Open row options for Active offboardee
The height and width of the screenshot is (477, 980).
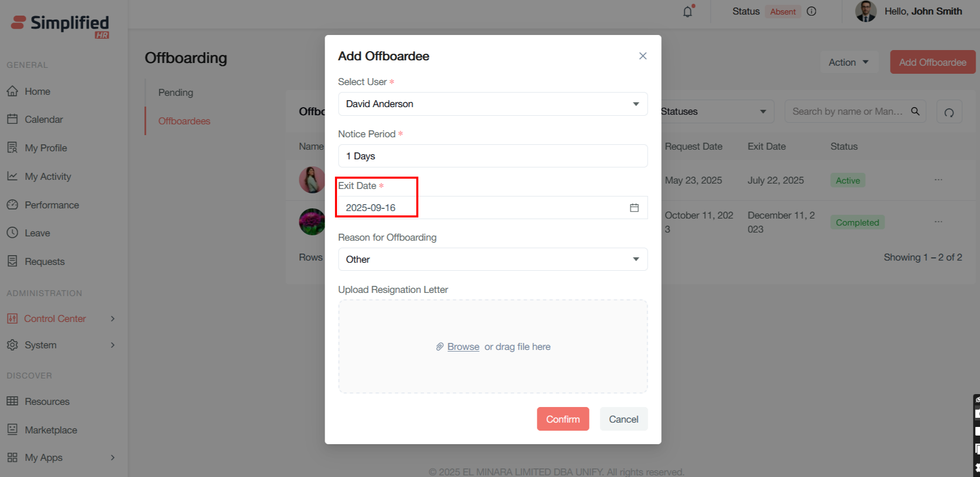(x=939, y=180)
